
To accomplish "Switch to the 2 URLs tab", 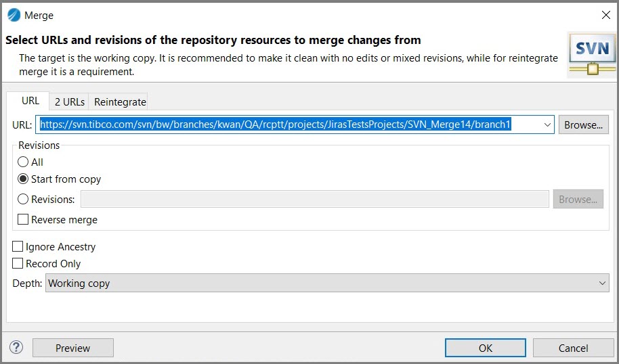I will [70, 101].
